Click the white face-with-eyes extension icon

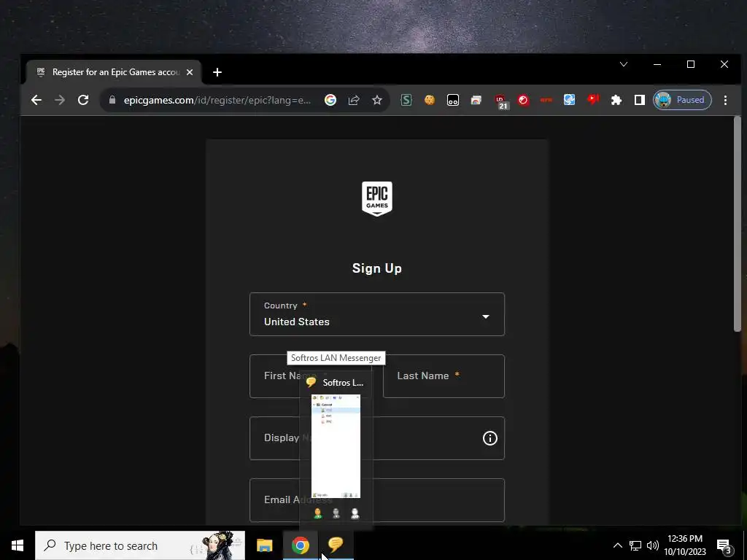pyautogui.click(x=452, y=100)
